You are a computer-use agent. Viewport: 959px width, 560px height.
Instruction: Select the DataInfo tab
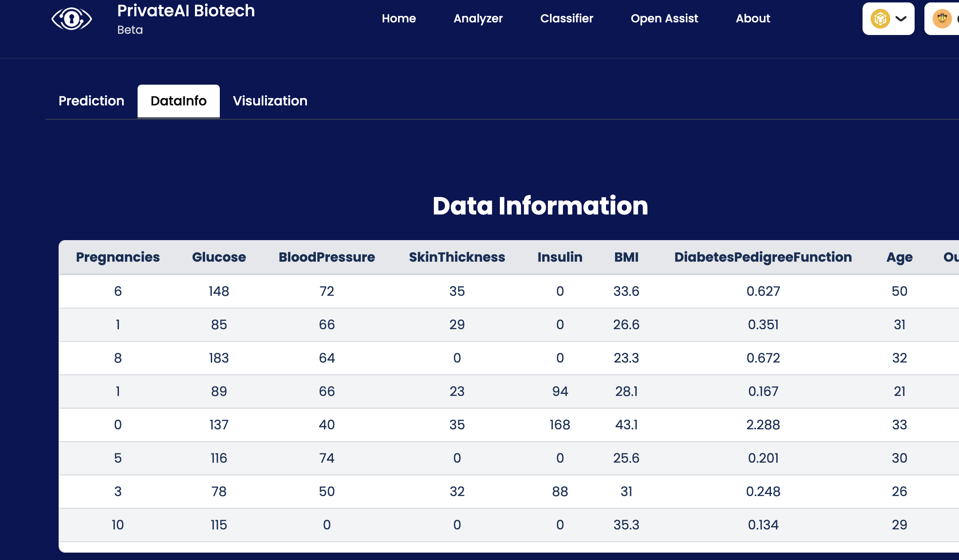(178, 101)
